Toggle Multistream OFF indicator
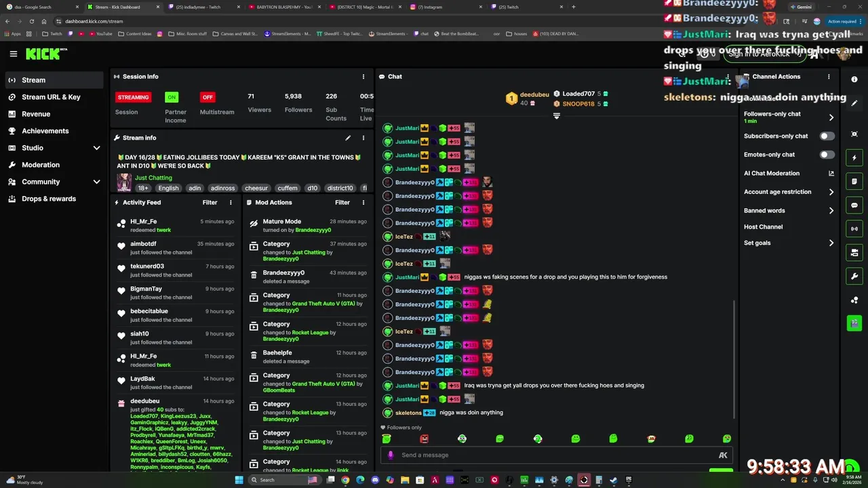868x488 pixels. pyautogui.click(x=208, y=97)
